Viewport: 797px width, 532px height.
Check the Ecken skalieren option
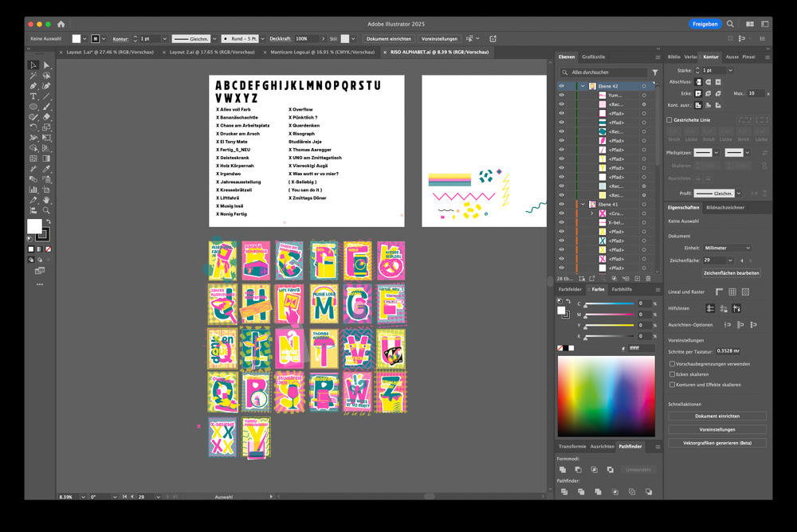tap(673, 374)
